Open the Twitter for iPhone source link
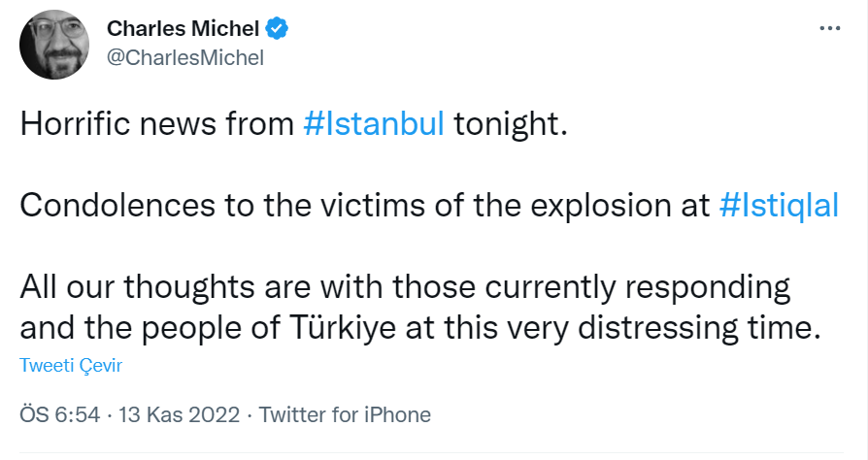This screenshot has height=460, width=868. 345,414
